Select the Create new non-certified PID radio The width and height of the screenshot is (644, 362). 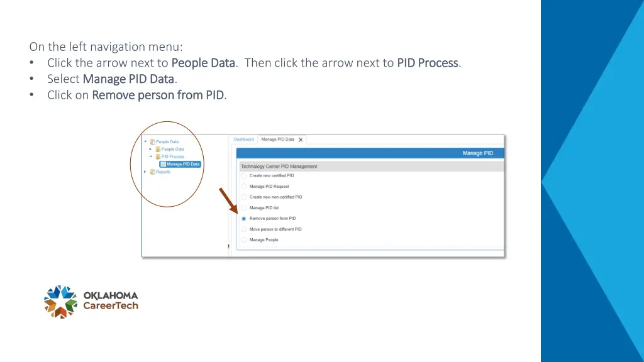tap(243, 197)
